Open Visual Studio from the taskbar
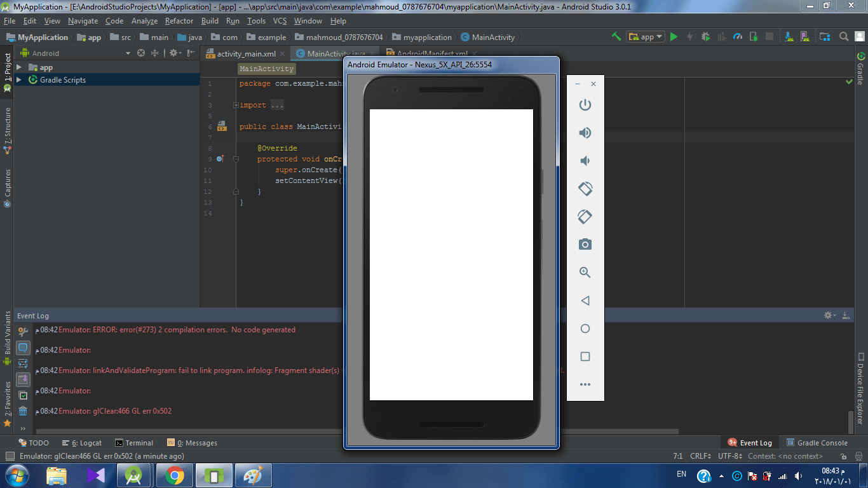 tap(96, 475)
